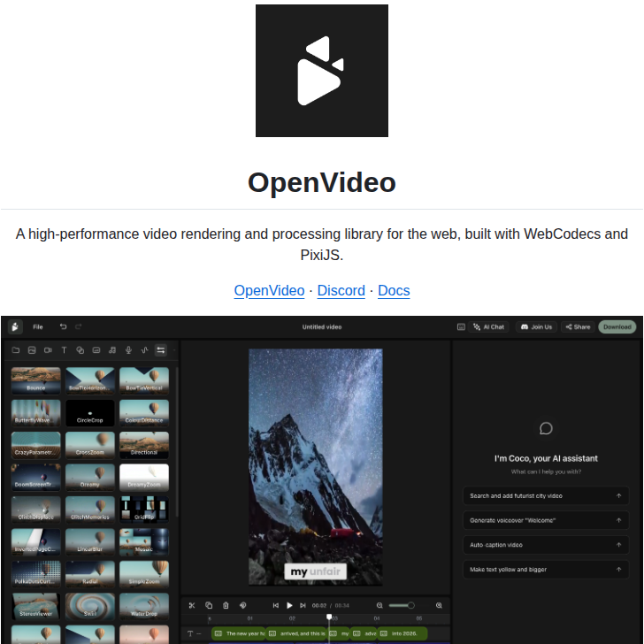Image resolution: width=644 pixels, height=644 pixels.
Task: Select the GridFlip transition thumbnail
Action: pyautogui.click(x=144, y=510)
